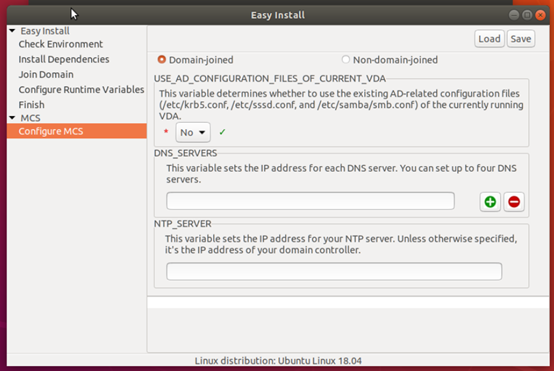
Task: Add a DNS server with the green plus icon
Action: (x=490, y=202)
